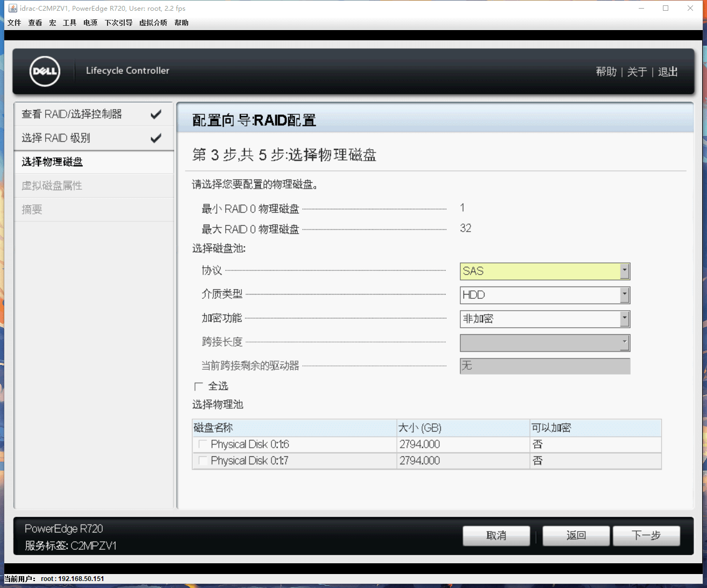Open the 下次引导 next boot menu
707x588 pixels.
(118, 23)
